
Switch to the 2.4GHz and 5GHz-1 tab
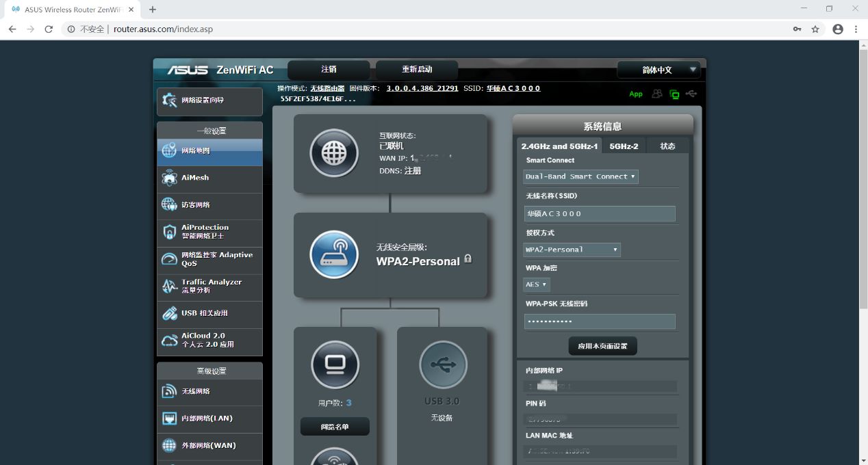(x=559, y=146)
